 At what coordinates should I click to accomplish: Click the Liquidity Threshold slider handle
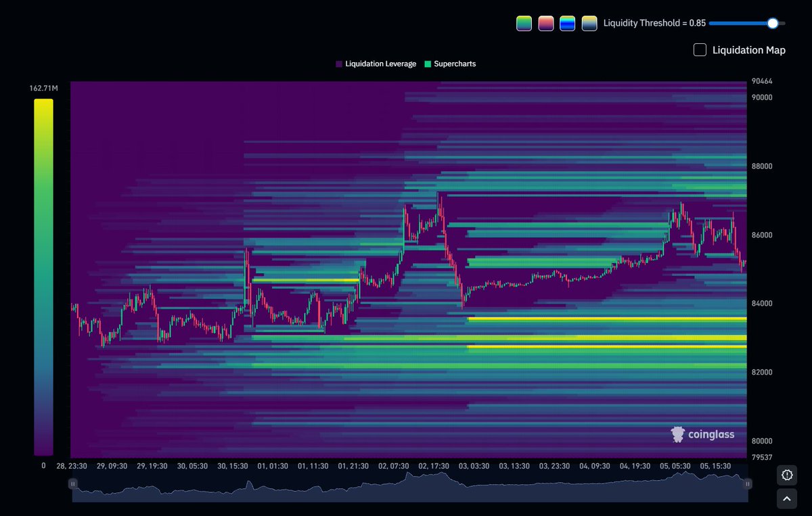[x=773, y=23]
